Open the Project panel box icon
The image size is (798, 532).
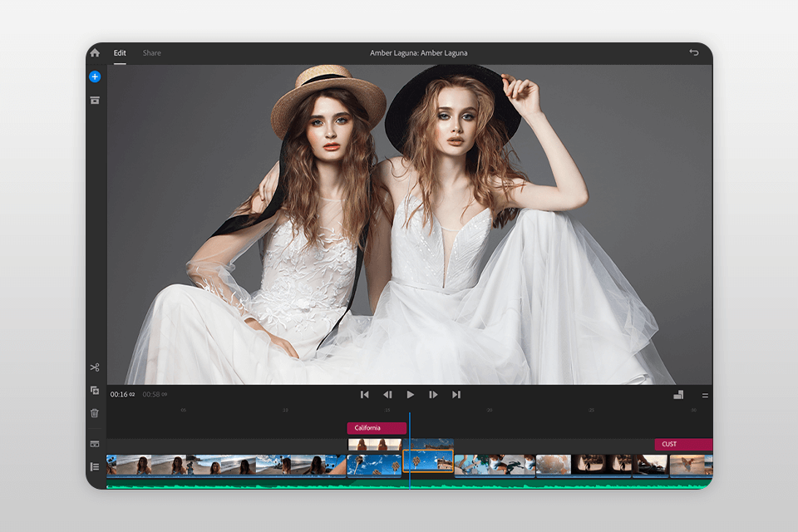(x=95, y=100)
